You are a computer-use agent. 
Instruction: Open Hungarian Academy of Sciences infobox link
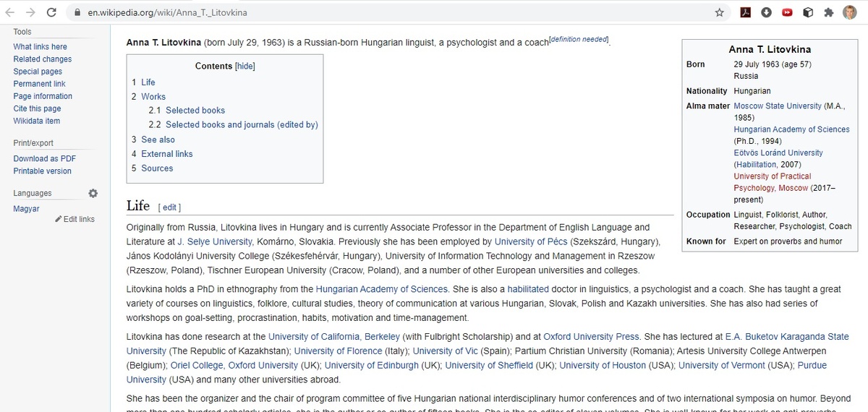click(x=791, y=129)
